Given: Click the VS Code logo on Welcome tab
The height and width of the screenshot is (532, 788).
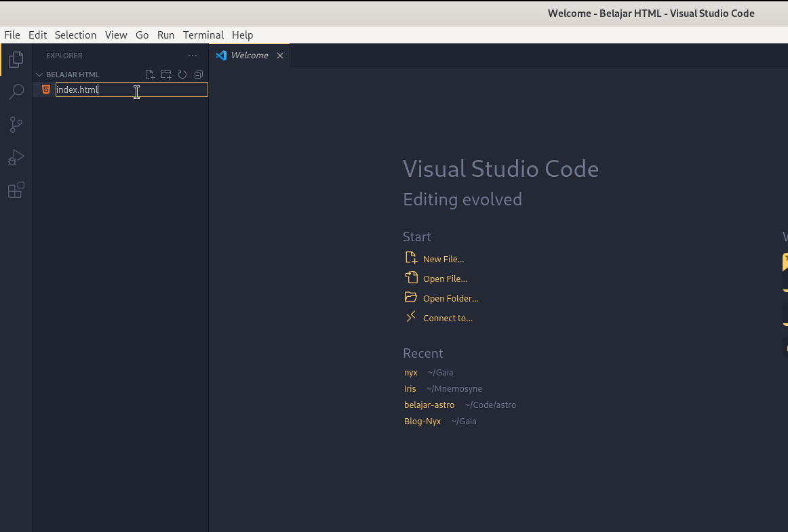Looking at the screenshot, I should 221,56.
